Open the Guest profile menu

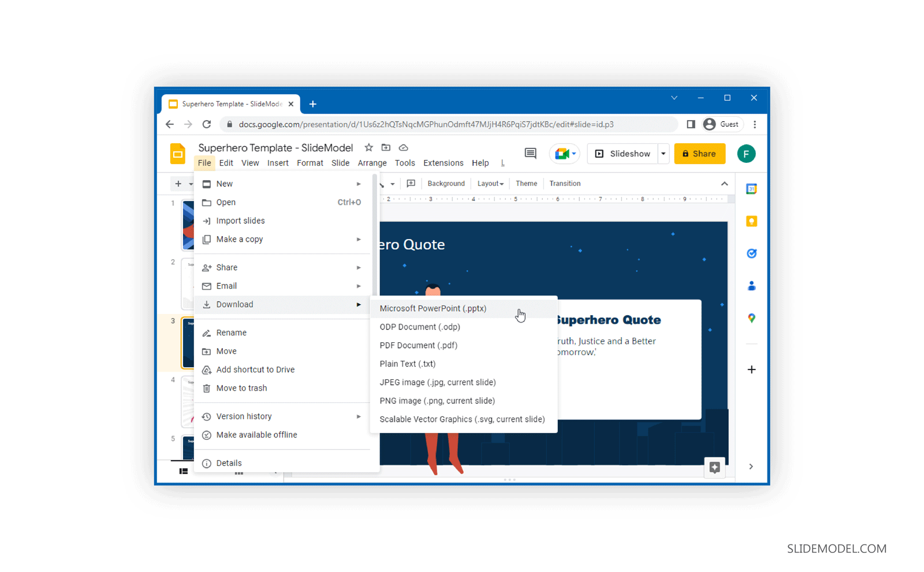(x=722, y=124)
